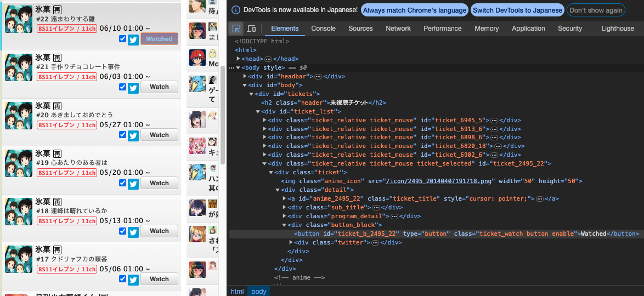
Task: Click the ellipsis icon in ticket_6945_5 row
Action: [x=494, y=120]
